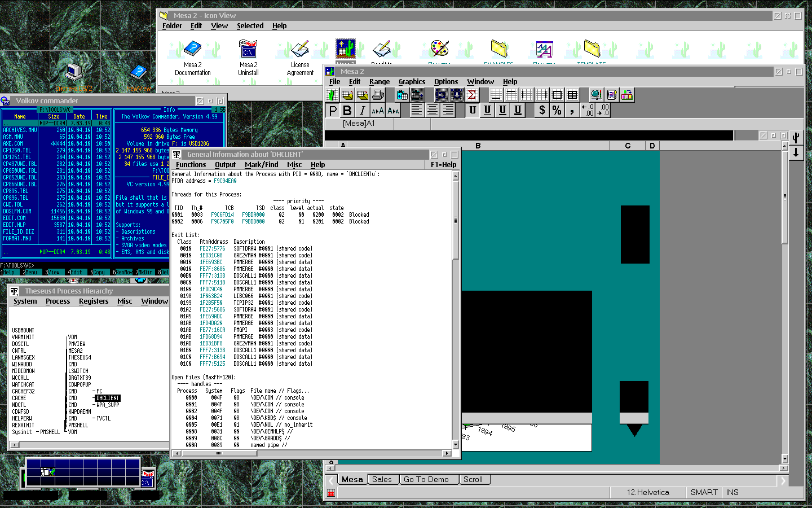Open Mark/Find menu in General Information window
The height and width of the screenshot is (508, 812).
click(262, 165)
